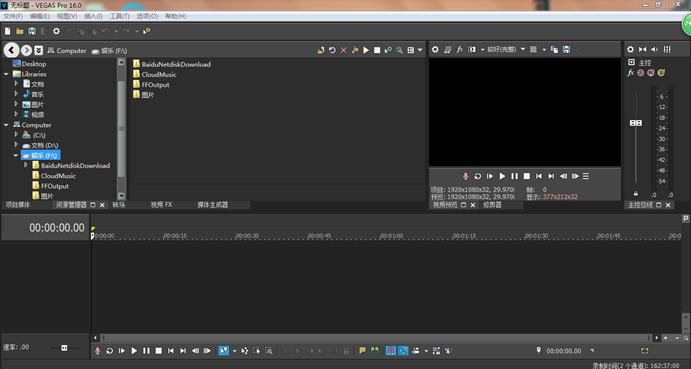Click the timeline timecode display 00:00:00.00

click(56, 227)
